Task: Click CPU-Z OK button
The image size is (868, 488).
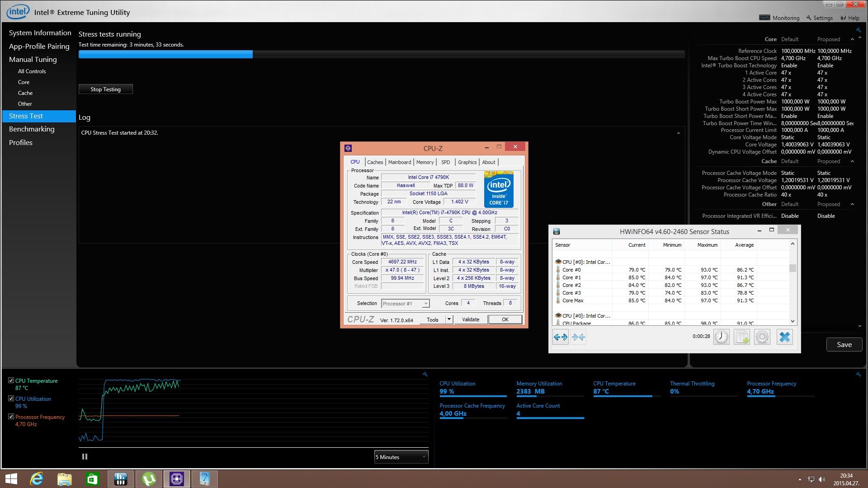Action: pyautogui.click(x=505, y=319)
